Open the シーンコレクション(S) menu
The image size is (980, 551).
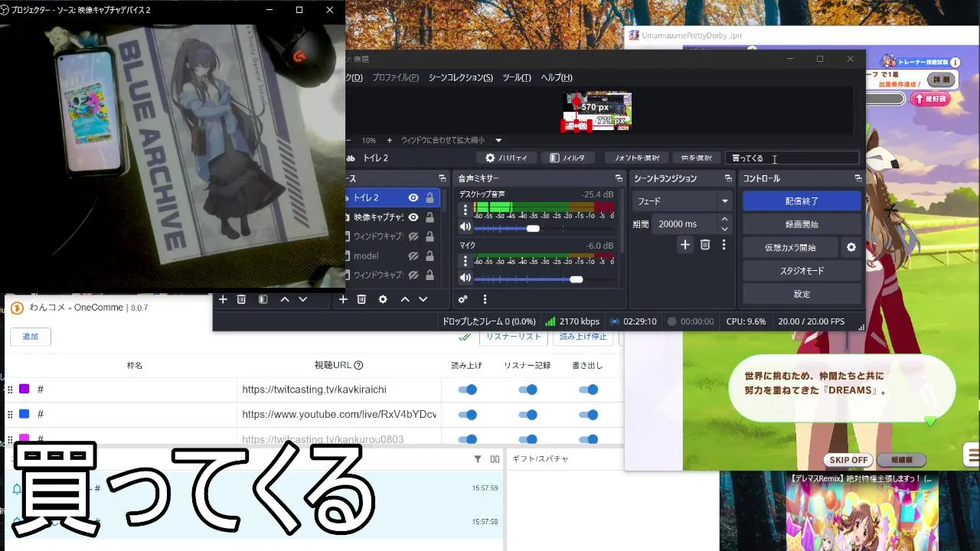[x=460, y=77]
